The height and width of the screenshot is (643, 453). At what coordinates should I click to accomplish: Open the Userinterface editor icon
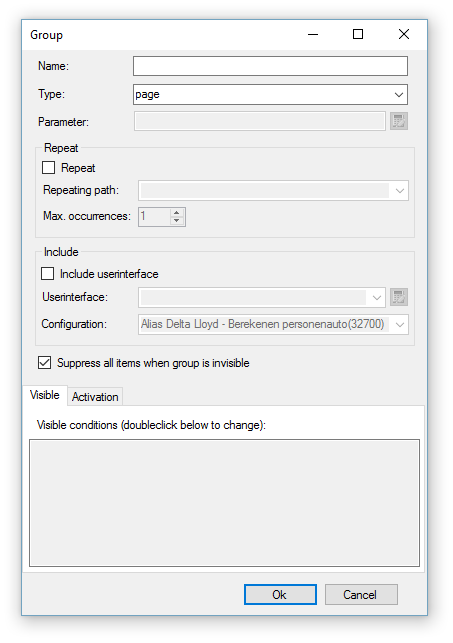pos(398,297)
